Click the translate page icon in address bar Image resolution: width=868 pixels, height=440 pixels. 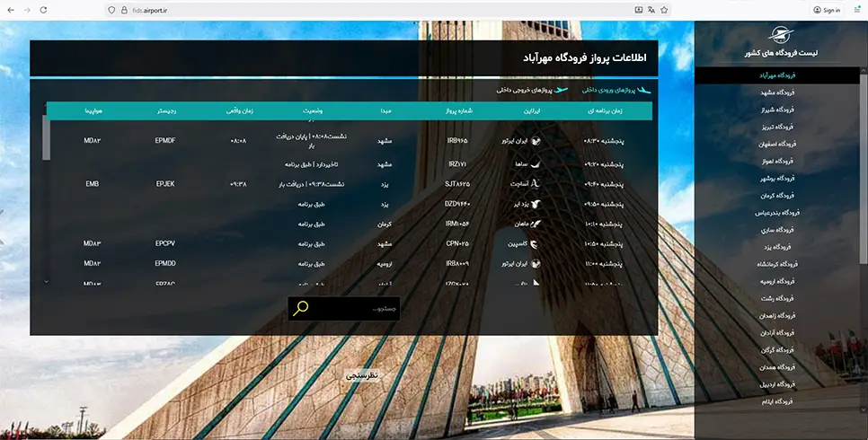651,10
